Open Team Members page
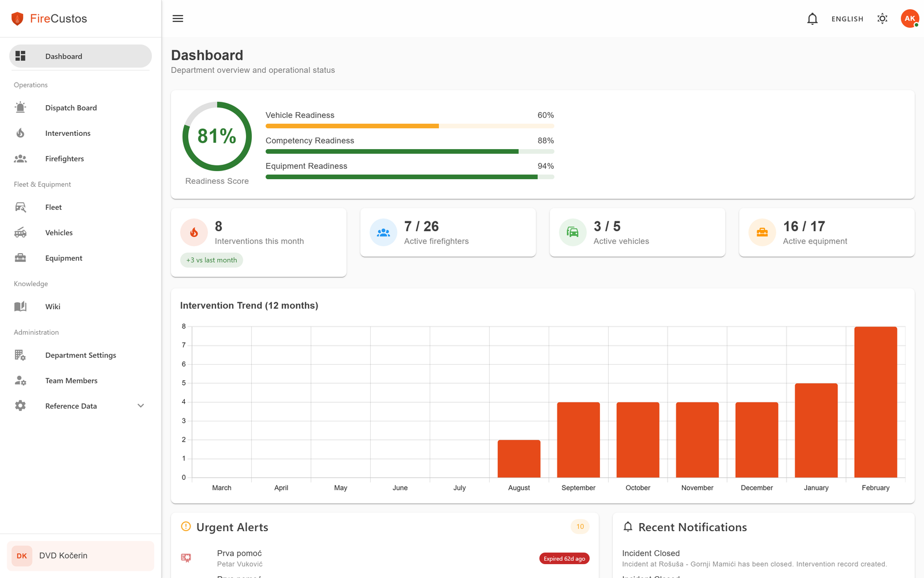 point(72,381)
